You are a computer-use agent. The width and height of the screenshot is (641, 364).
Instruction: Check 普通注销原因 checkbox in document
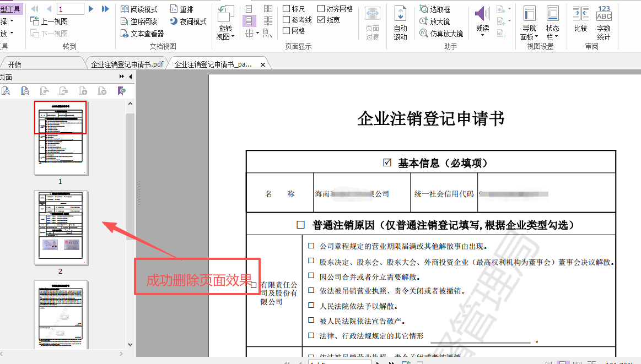tap(301, 225)
